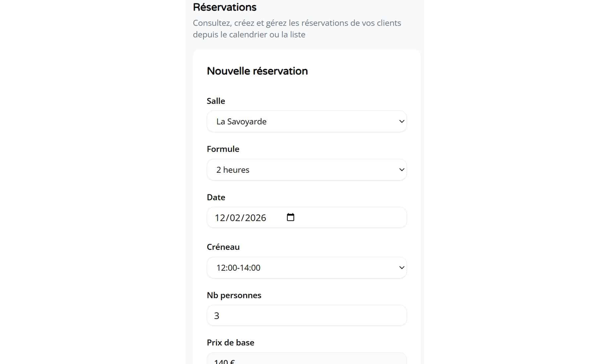The height and width of the screenshot is (364, 610).
Task: Click the Créneau field label
Action: (223, 247)
